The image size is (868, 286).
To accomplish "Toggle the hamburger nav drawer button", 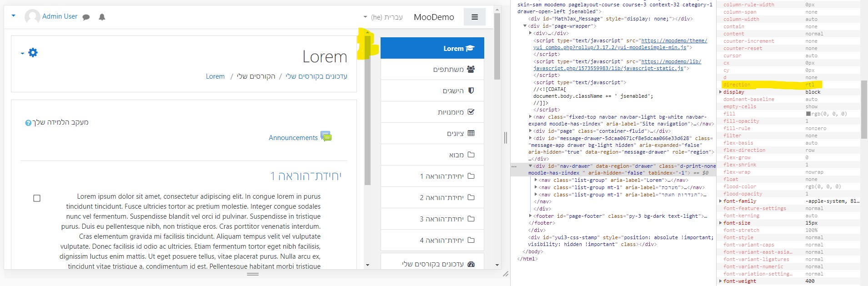I will [475, 17].
